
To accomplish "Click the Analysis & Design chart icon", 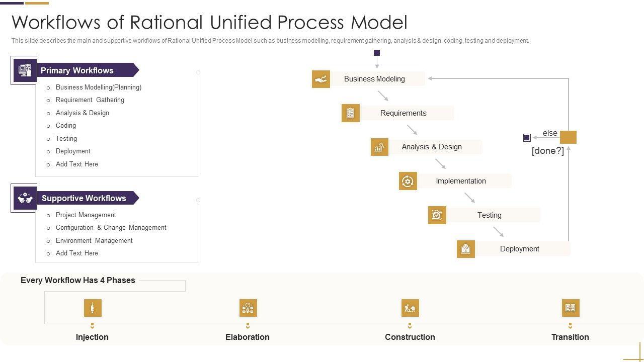I will click(379, 147).
